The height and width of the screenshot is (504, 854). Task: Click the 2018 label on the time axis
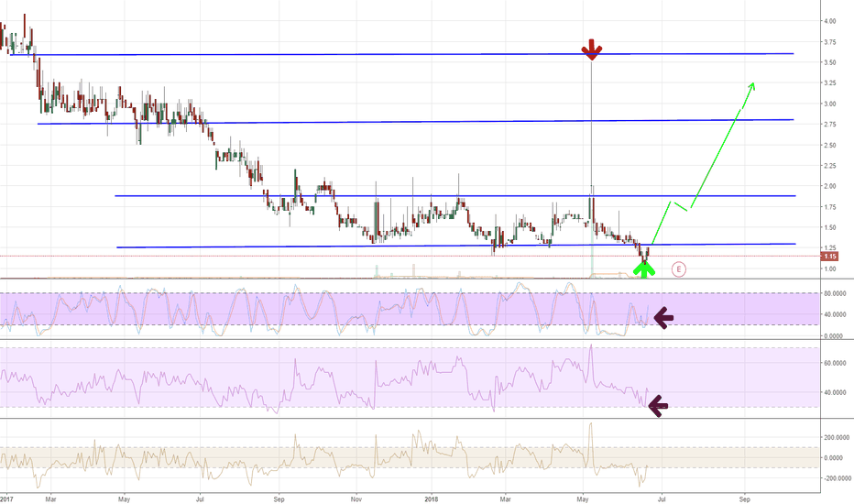(x=431, y=499)
